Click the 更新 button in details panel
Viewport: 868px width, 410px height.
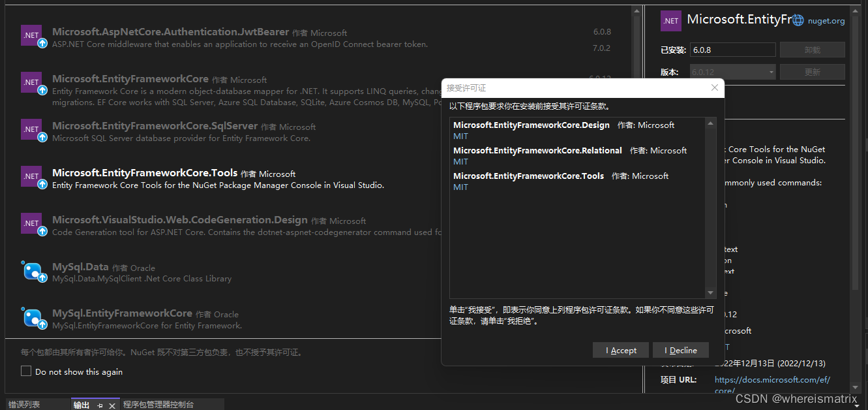(x=812, y=72)
